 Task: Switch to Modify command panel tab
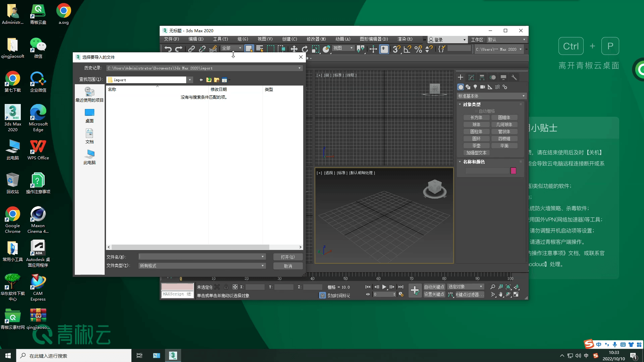click(x=471, y=77)
